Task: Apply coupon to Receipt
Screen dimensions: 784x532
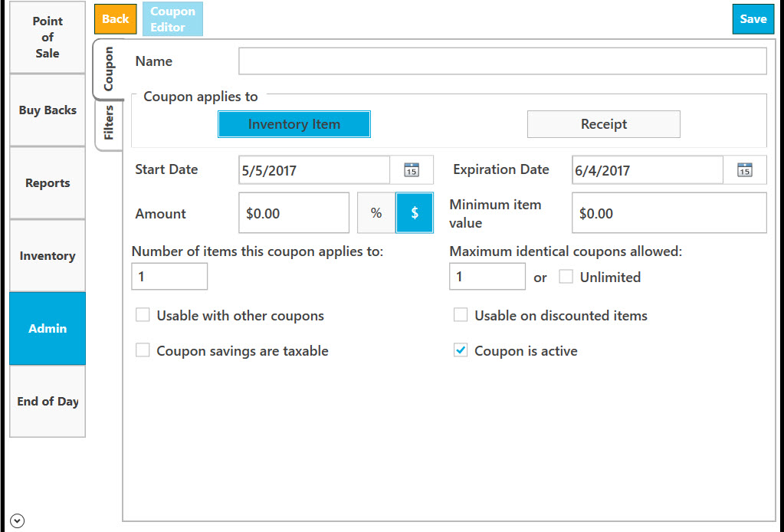Action: coord(603,124)
